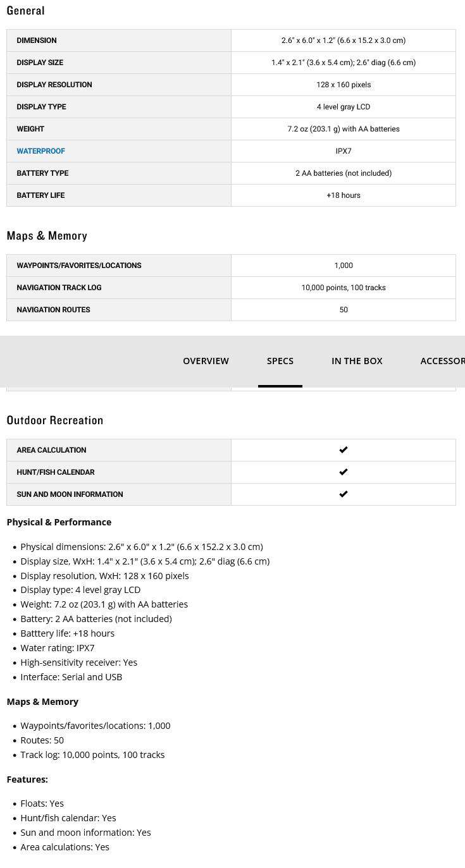
Task: Select the Dimension row label
Action: pyautogui.click(x=37, y=40)
